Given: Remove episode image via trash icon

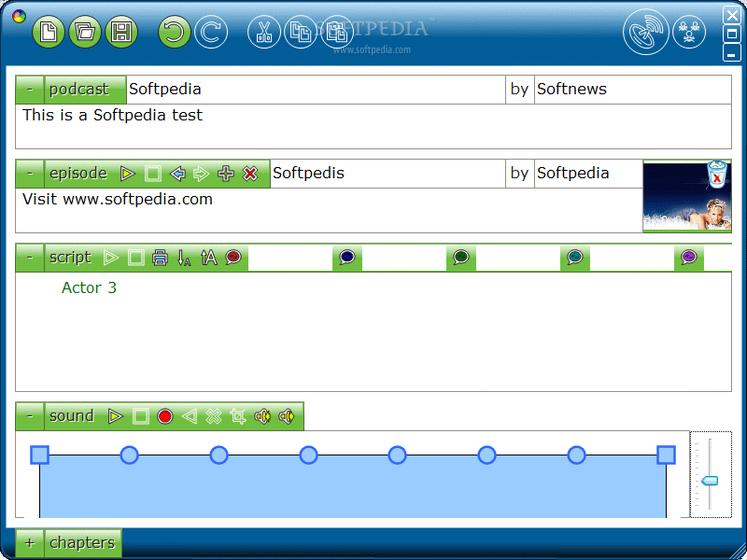Looking at the screenshot, I should 717,173.
